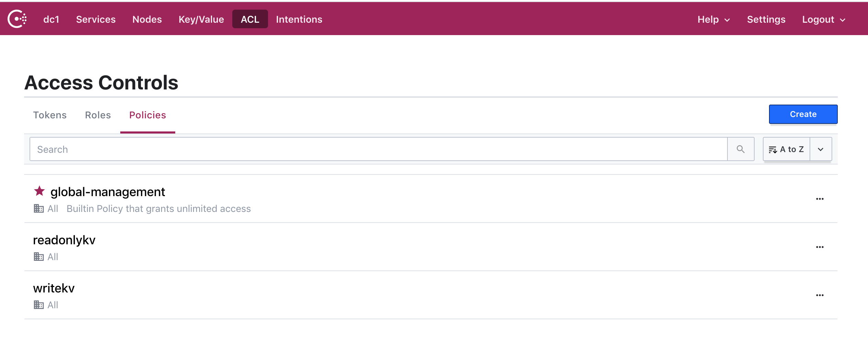Open more actions for writekv policy
The width and height of the screenshot is (868, 342).
click(x=820, y=295)
